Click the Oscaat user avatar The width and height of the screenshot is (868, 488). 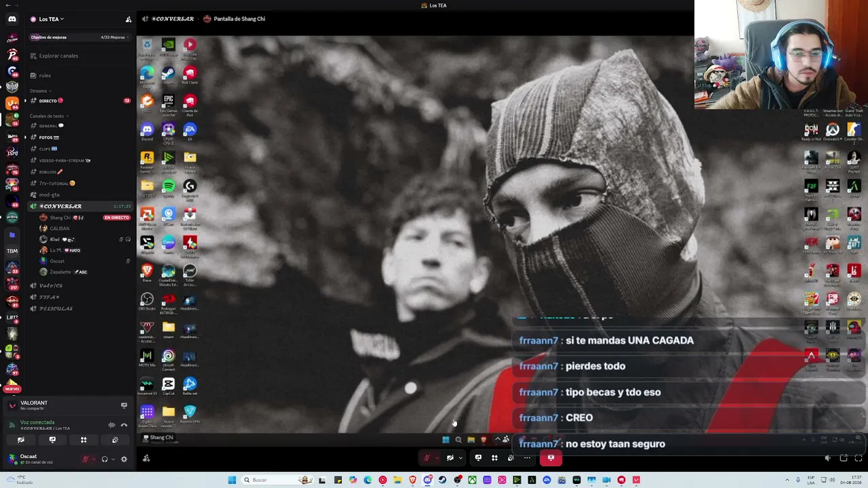point(12,459)
